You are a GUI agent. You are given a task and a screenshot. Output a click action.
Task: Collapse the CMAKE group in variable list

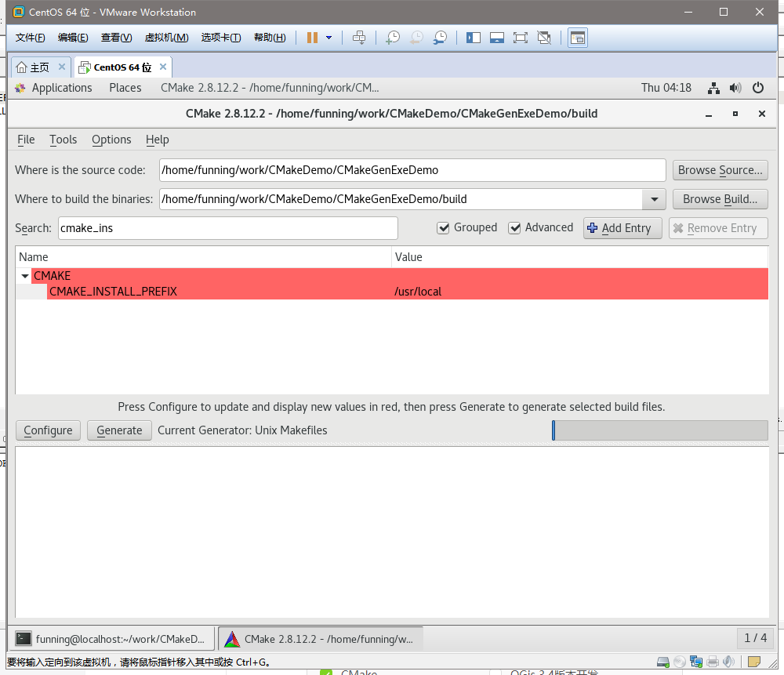[x=24, y=276]
